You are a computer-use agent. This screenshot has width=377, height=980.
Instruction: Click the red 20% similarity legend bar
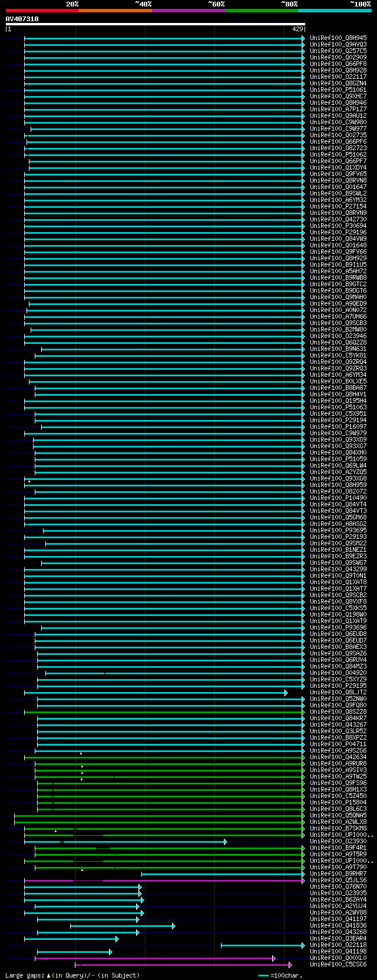coord(42,11)
